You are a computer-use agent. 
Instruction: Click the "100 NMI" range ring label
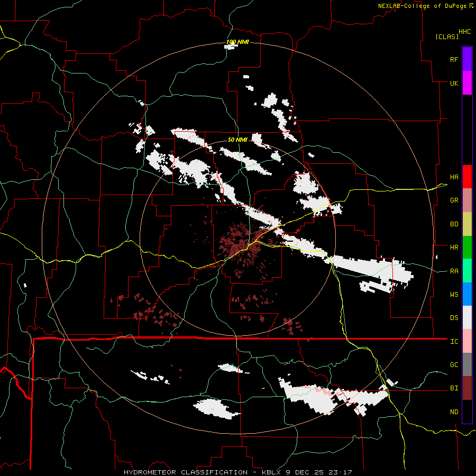pyautogui.click(x=237, y=42)
